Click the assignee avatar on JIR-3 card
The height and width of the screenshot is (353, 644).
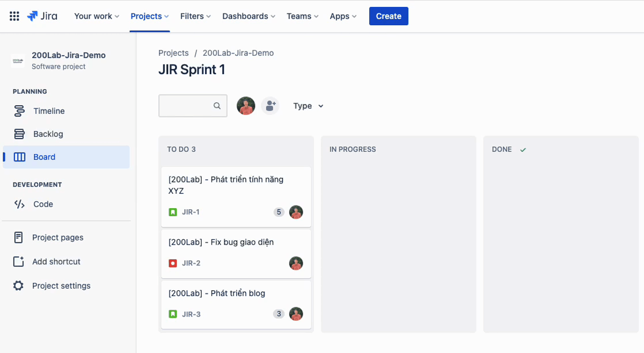296,314
